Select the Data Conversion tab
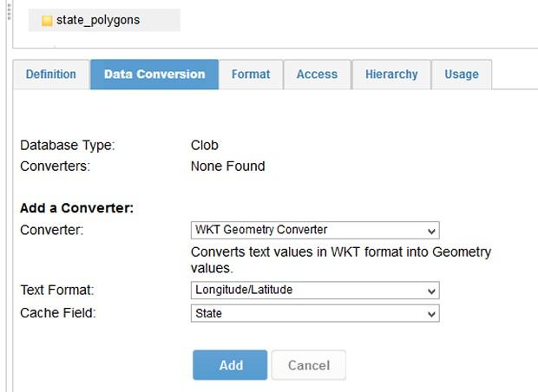538x392 pixels. click(154, 75)
